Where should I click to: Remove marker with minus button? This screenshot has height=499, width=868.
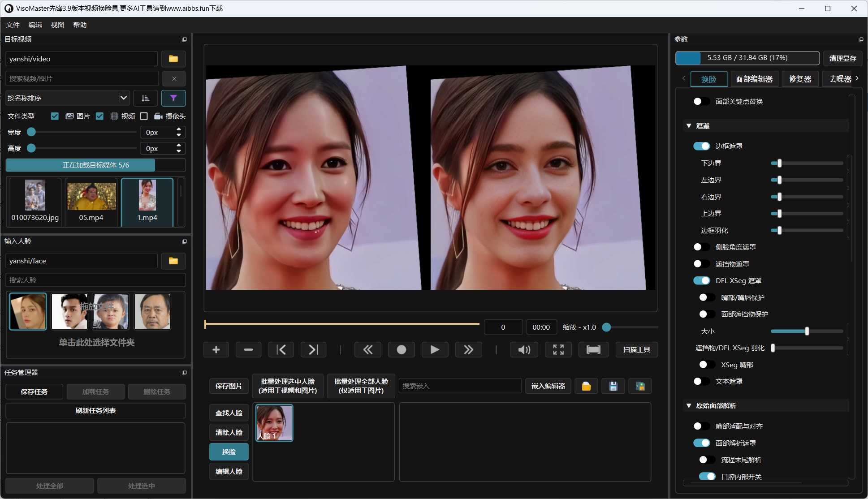pos(248,349)
